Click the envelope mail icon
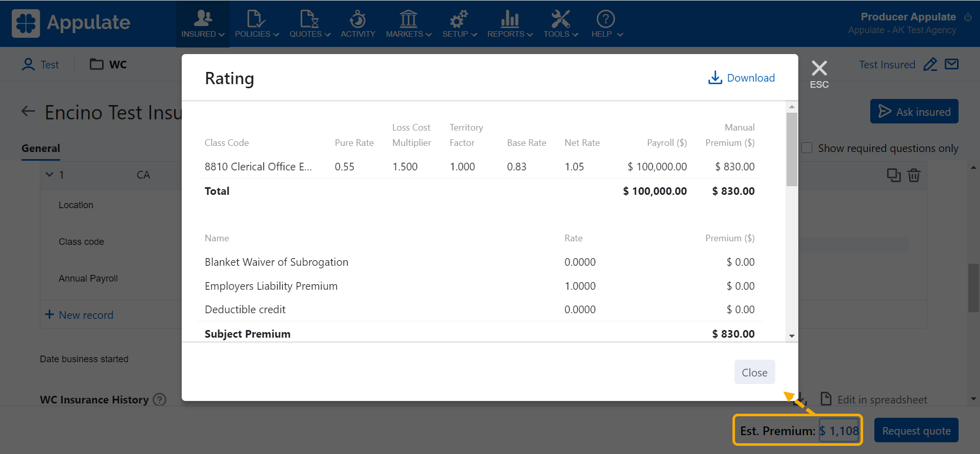Screen dimensions: 980x454 [951, 64]
